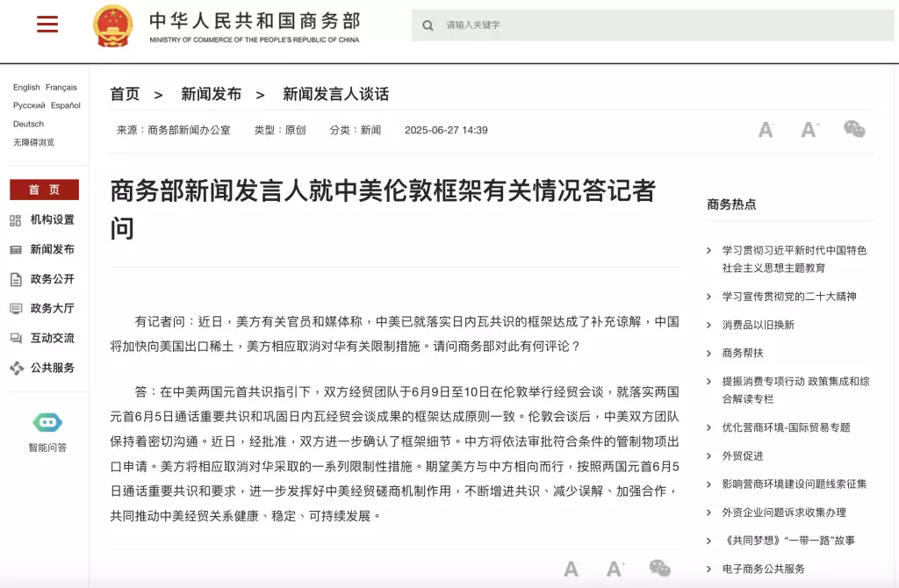Click chevron beside 消费品以旧换新
This screenshot has height=588, width=899.
[709, 325]
